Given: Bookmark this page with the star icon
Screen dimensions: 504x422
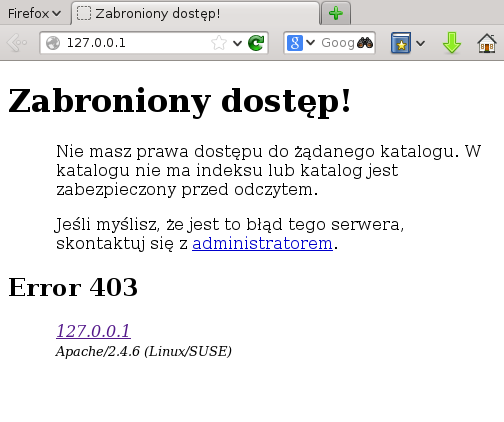Looking at the screenshot, I should tap(219, 43).
